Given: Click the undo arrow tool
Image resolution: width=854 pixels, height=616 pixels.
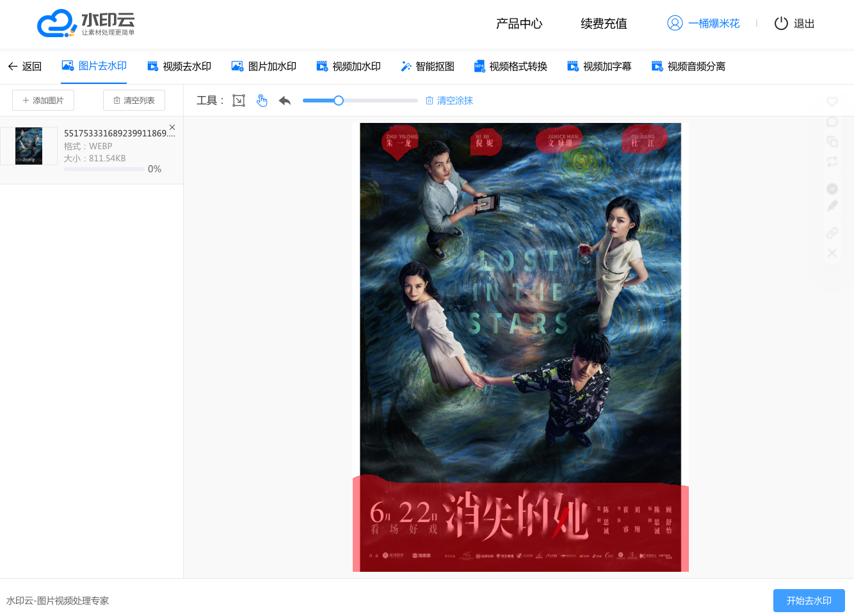Looking at the screenshot, I should [x=285, y=101].
